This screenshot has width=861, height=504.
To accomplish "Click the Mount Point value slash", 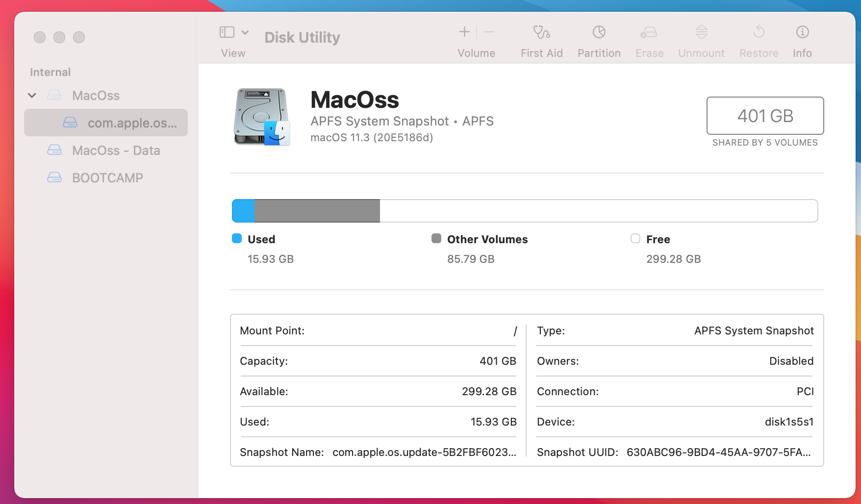I will point(515,331).
